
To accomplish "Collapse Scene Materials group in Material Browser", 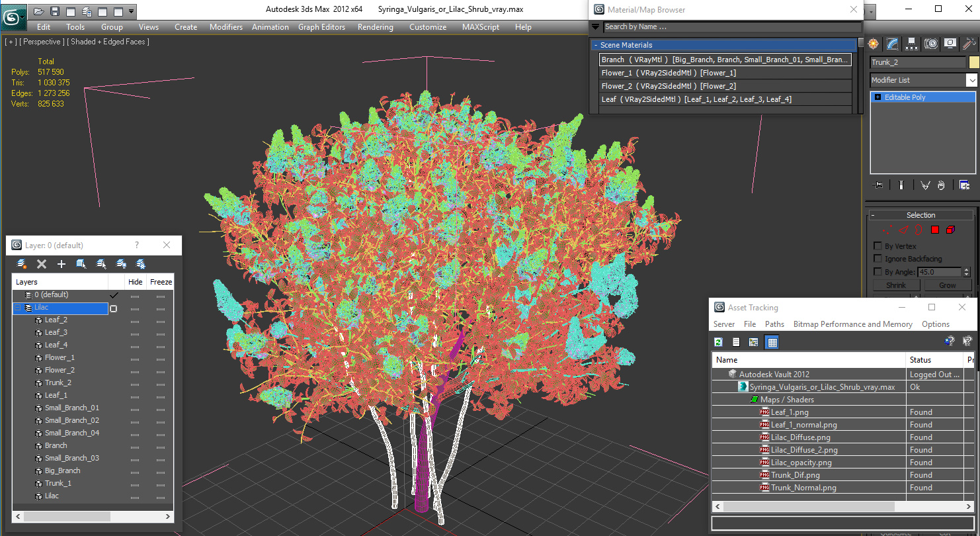I will (x=596, y=45).
